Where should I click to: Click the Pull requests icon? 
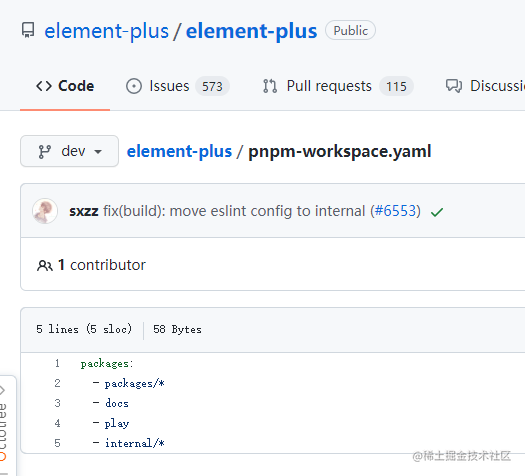pos(270,86)
